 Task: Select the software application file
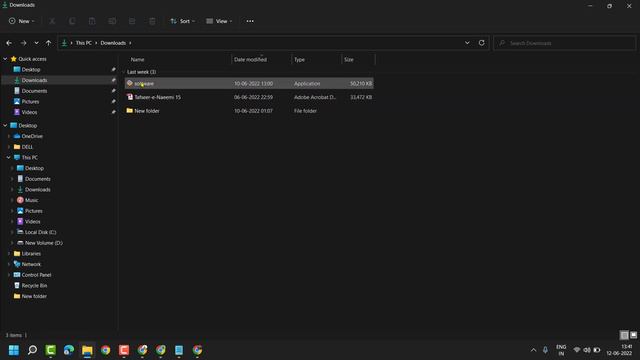click(x=249, y=83)
